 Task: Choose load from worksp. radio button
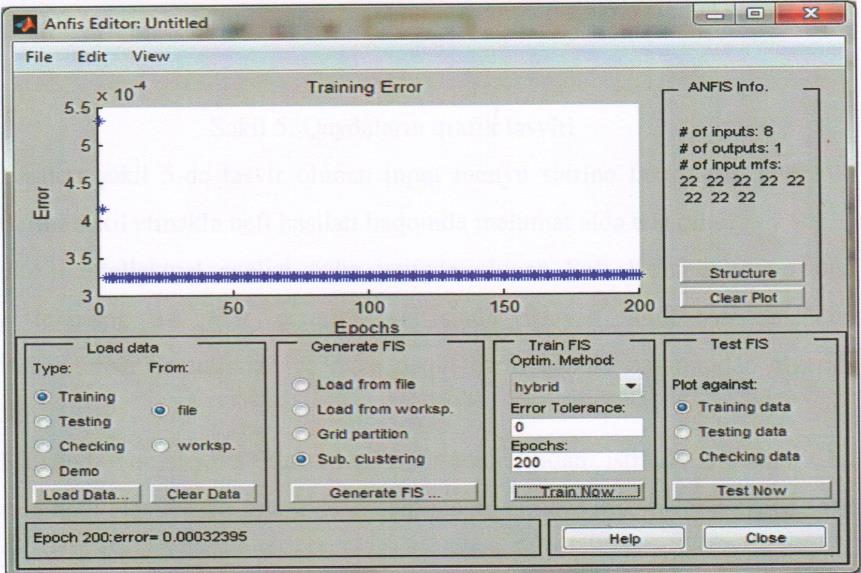pyautogui.click(x=160, y=446)
